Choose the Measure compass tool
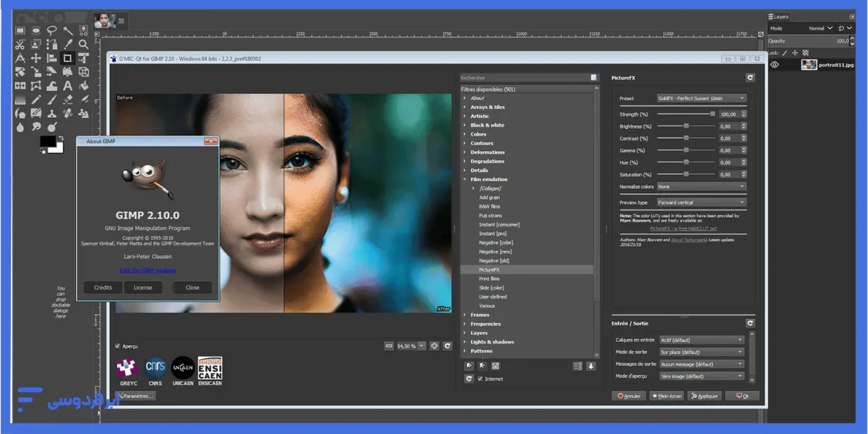Viewport: 868px width, 434px height. tap(20, 58)
